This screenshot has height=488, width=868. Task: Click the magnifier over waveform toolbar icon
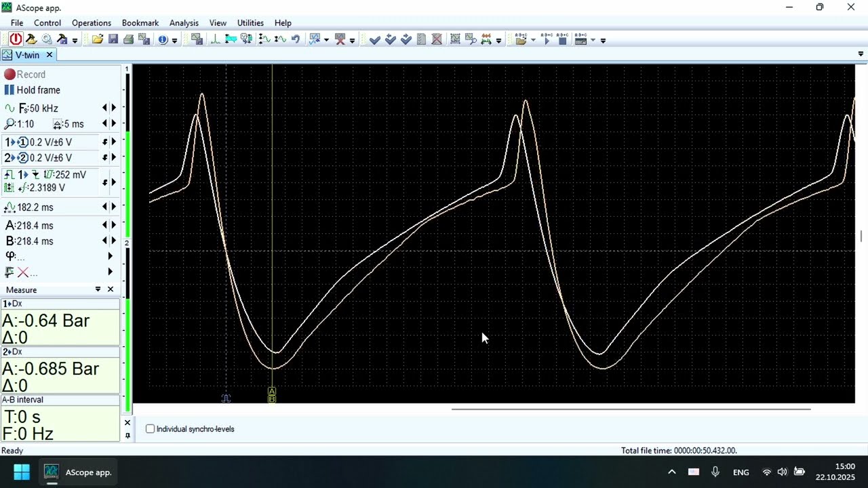pyautogui.click(x=470, y=39)
